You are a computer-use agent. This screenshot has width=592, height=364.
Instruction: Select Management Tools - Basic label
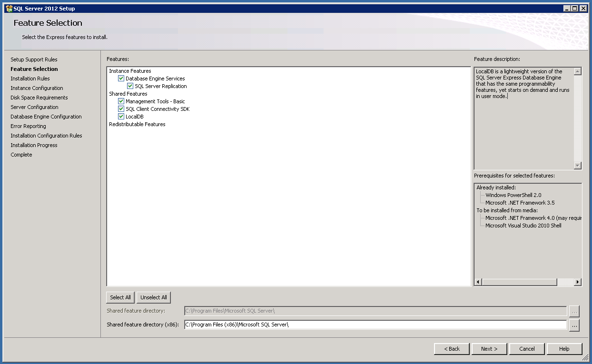click(155, 101)
